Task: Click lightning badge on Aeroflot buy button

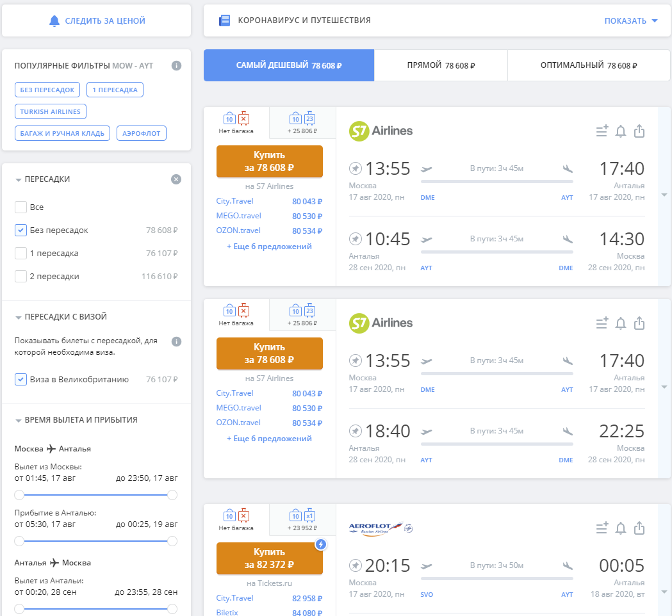Action: click(x=320, y=544)
